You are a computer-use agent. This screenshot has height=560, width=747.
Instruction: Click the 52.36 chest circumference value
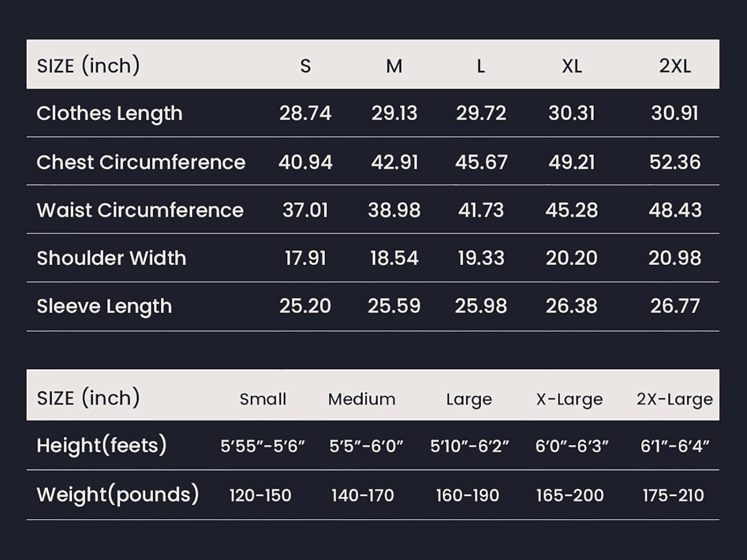(x=675, y=162)
